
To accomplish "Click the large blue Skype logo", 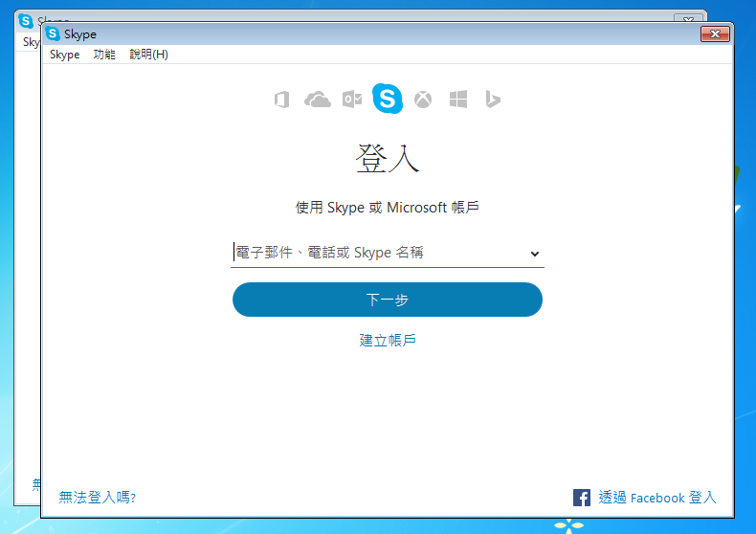I will [388, 99].
